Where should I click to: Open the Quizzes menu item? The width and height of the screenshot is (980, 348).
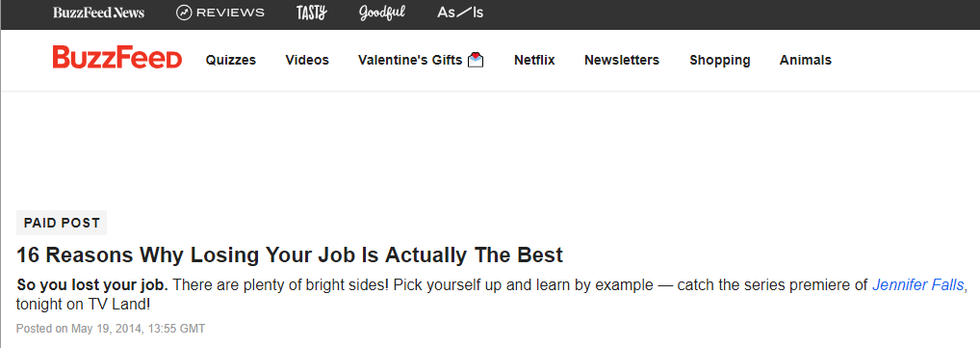pyautogui.click(x=231, y=60)
